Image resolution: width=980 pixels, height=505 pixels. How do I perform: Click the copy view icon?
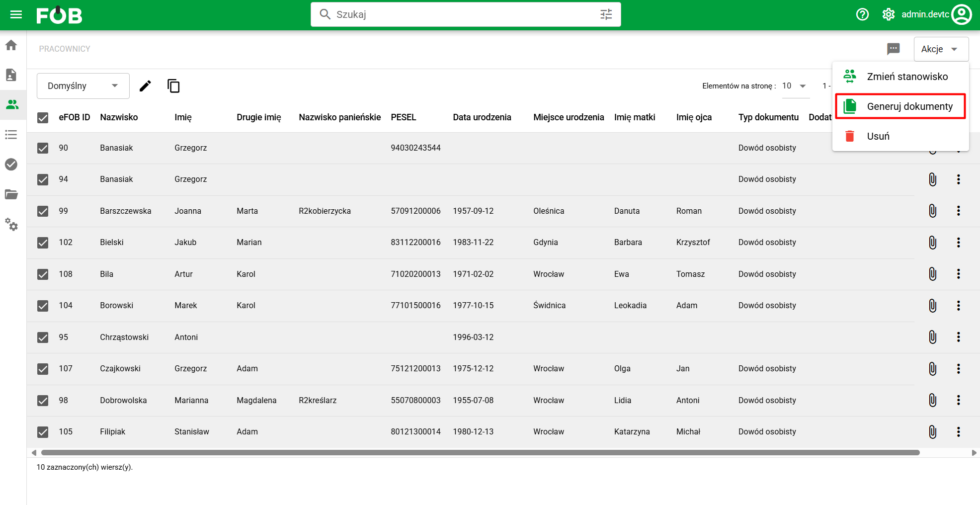coord(174,86)
